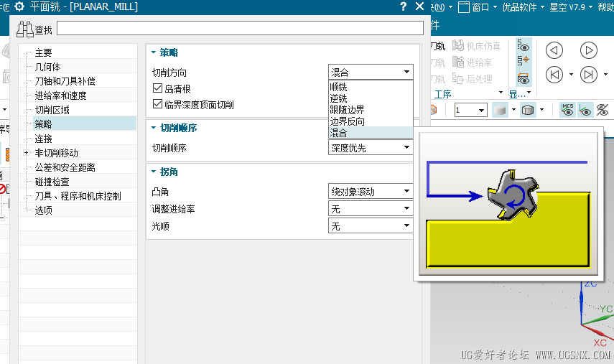The width and height of the screenshot is (614, 364).
Task: Open the 调整进给率 dropdown
Action: pos(371,209)
